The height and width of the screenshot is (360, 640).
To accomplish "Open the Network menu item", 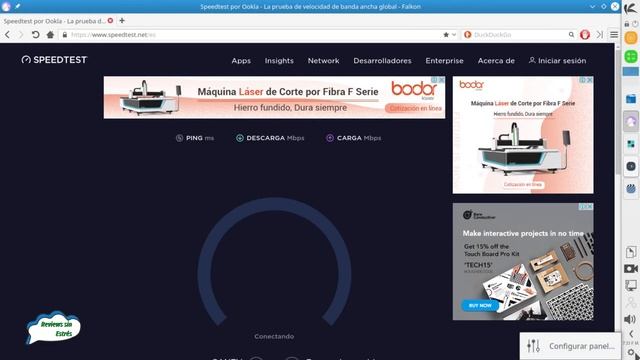I will pos(323,61).
